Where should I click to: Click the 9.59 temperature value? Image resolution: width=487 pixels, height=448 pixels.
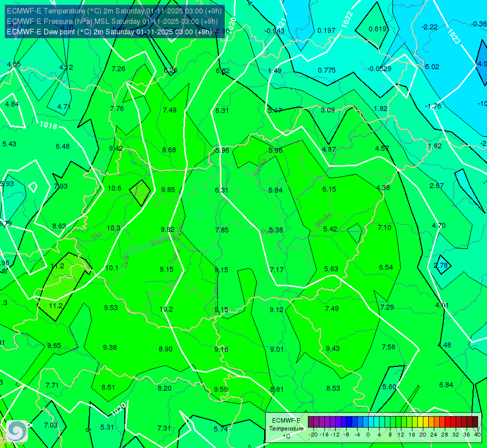click(x=221, y=389)
